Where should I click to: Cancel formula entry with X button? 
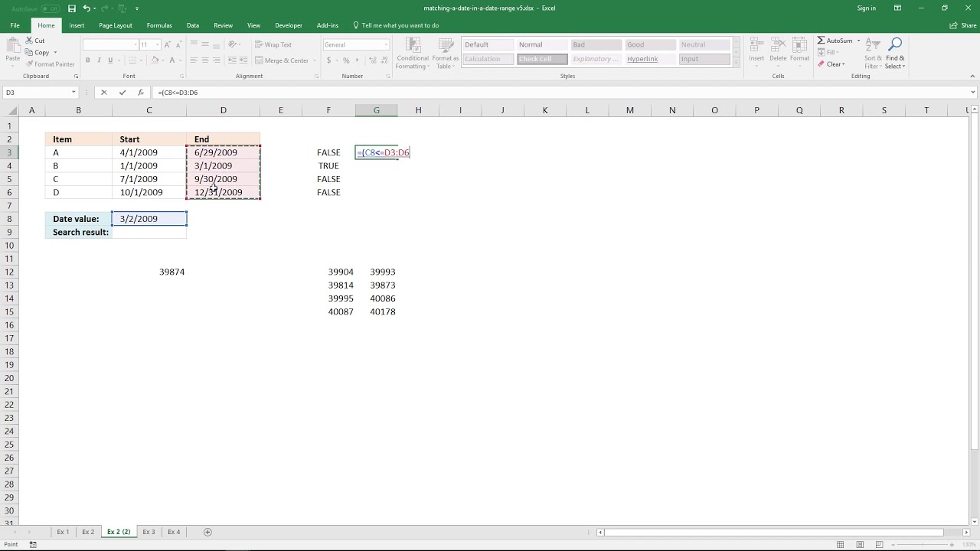point(103,93)
